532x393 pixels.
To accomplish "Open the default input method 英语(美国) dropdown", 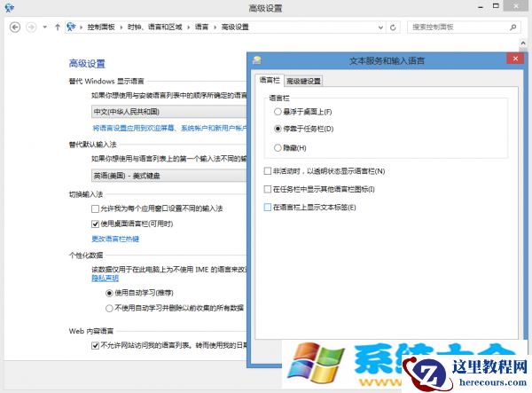I will [169, 176].
